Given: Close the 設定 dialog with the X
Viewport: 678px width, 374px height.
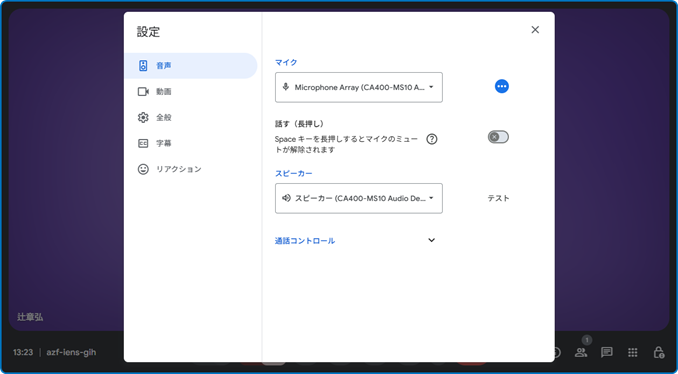Looking at the screenshot, I should point(535,29).
